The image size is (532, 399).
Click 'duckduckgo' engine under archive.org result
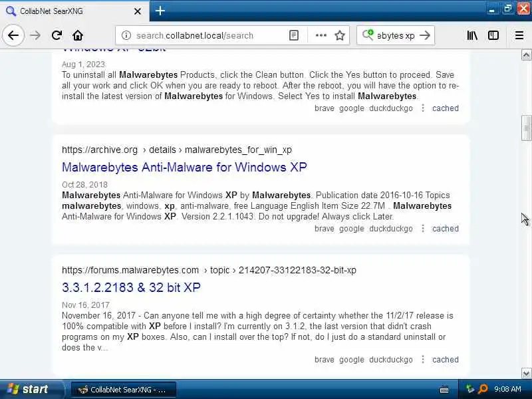click(391, 229)
